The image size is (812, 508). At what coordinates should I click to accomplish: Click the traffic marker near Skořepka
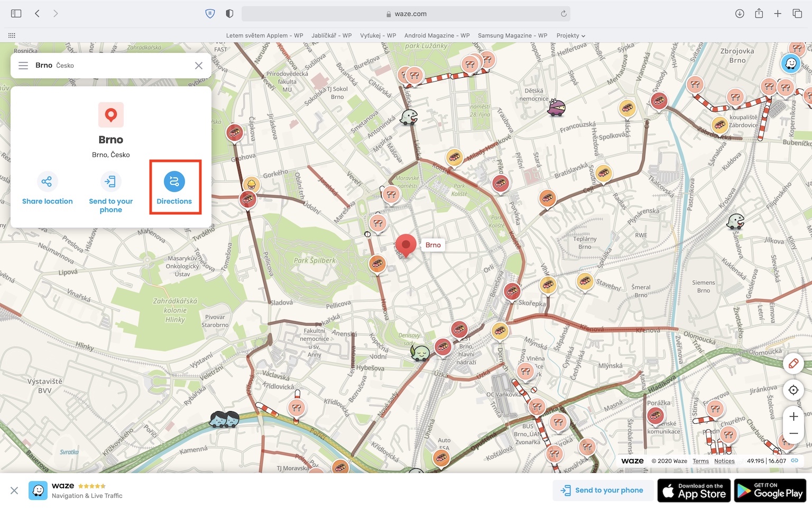[512, 292]
